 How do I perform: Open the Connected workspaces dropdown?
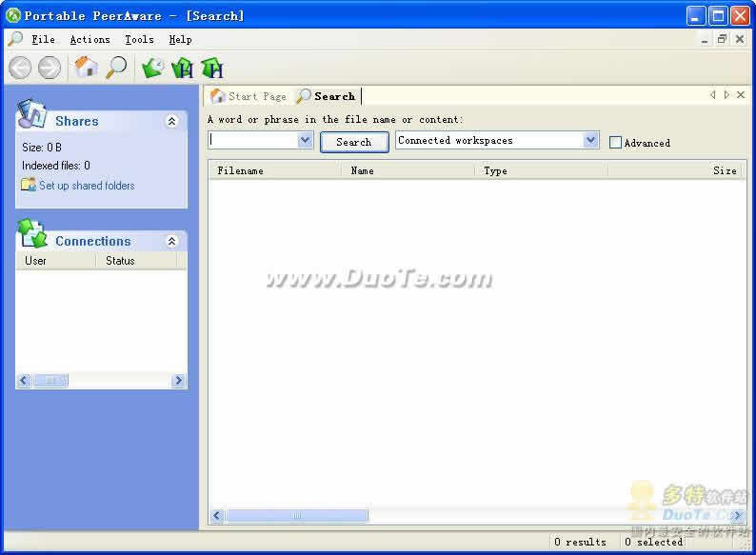coord(590,140)
